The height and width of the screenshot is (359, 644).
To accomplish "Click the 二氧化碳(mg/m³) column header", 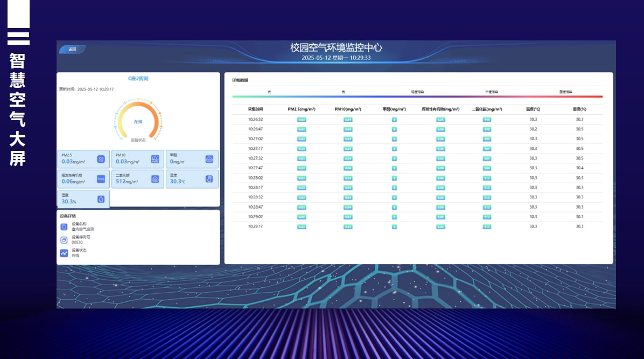I will [x=487, y=109].
